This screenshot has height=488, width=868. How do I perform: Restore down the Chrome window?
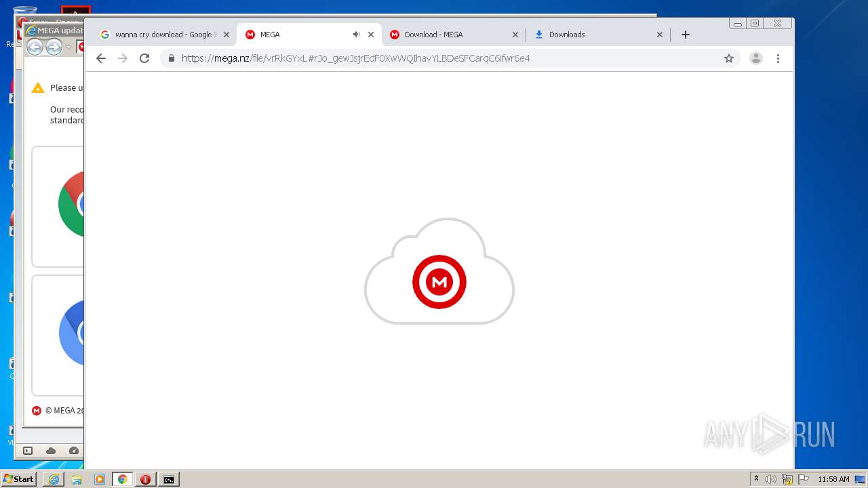[x=755, y=23]
